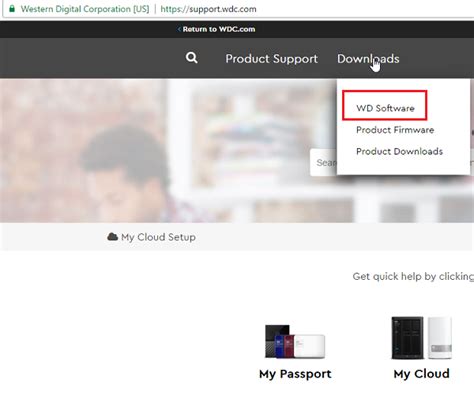Open the Downloads menu
This screenshot has height=395, width=474.
click(368, 59)
